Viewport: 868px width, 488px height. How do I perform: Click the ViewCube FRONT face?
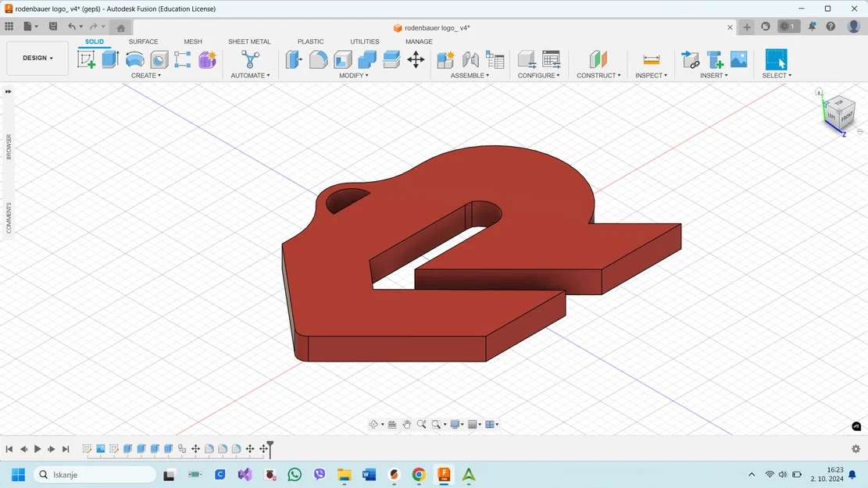(x=847, y=117)
